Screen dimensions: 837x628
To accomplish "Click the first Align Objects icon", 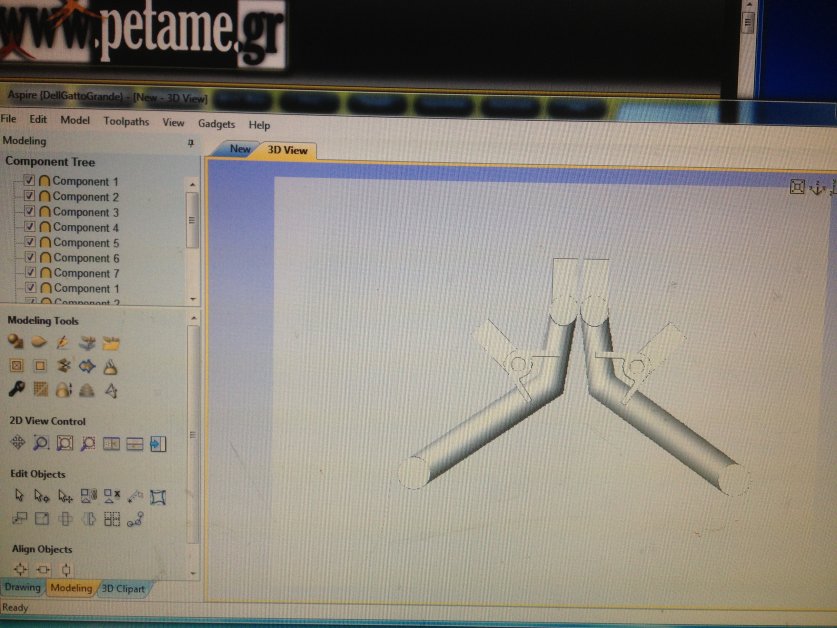I will point(19,570).
